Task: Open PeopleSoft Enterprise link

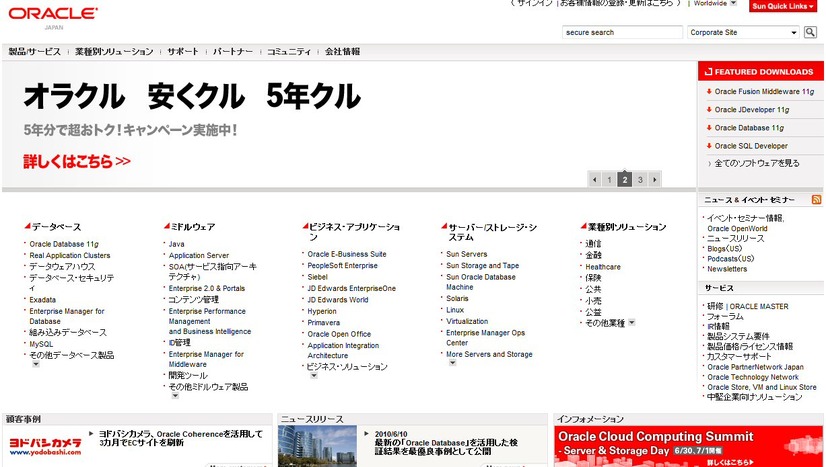Action: pyautogui.click(x=342, y=265)
